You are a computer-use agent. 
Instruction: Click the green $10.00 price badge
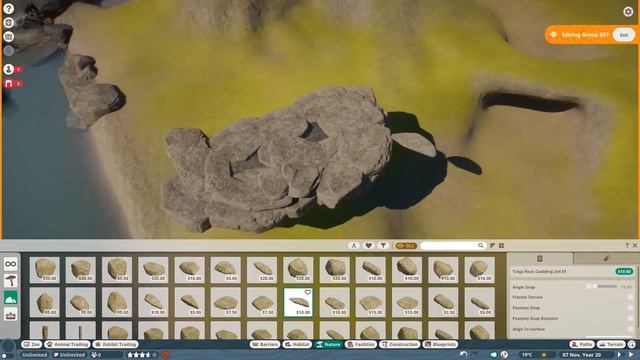[624, 271]
